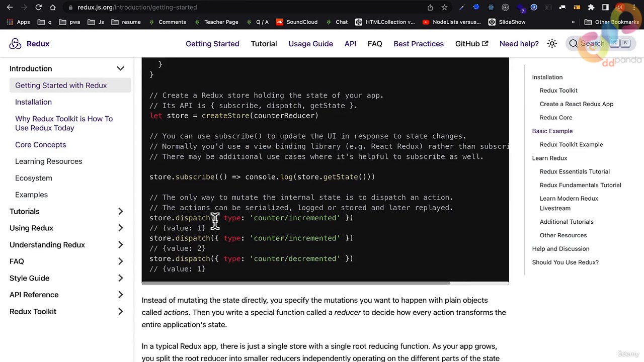Open the 'resume' bookmark folder
Screen dimensions: 644x362
126,22
